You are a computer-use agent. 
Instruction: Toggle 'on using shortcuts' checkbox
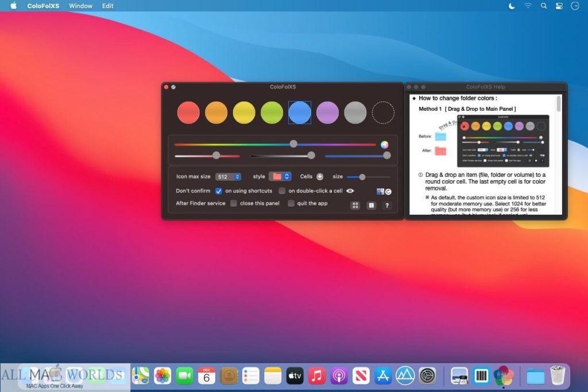point(218,191)
